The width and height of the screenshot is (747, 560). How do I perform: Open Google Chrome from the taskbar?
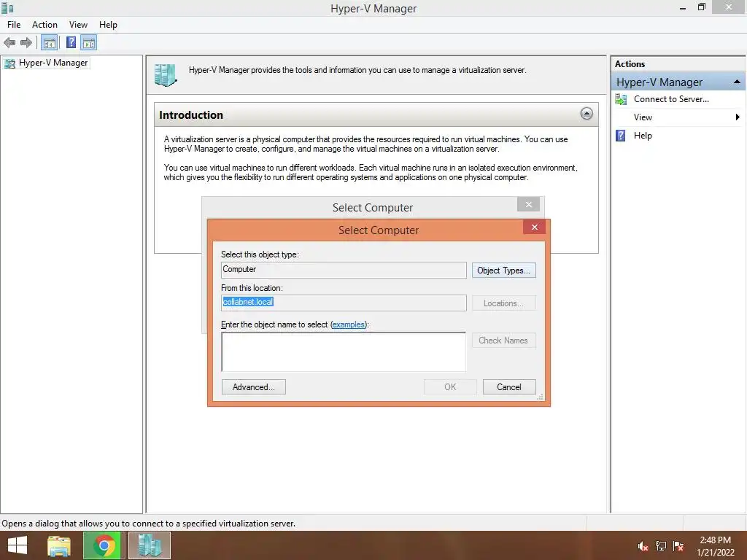pyautogui.click(x=104, y=545)
